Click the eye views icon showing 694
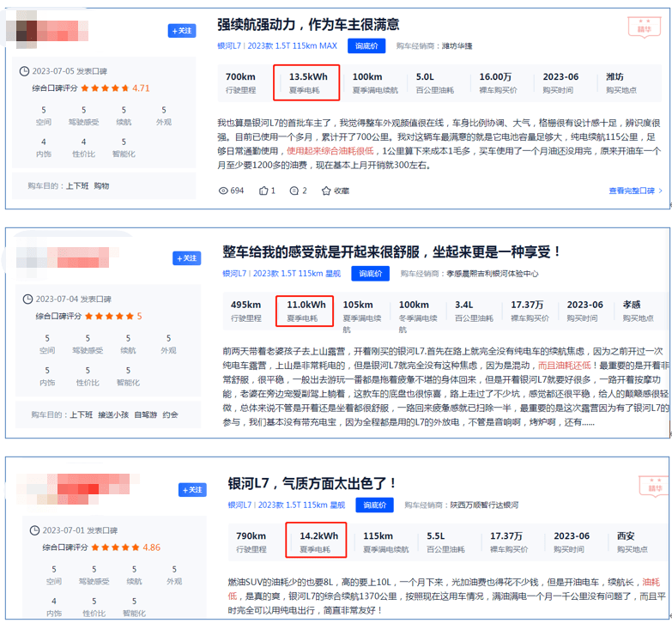 click(x=223, y=191)
